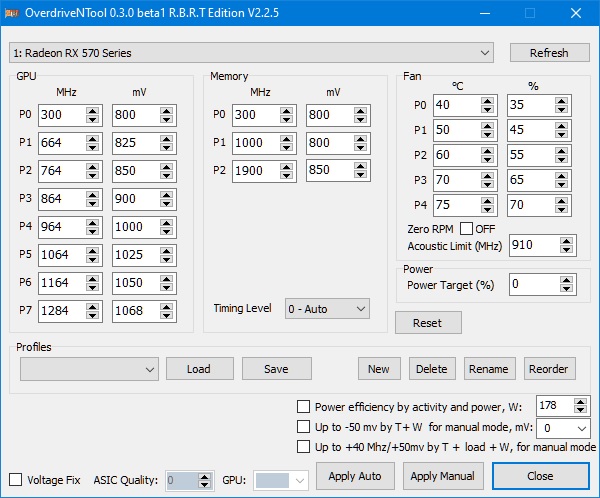Click the Apply Auto button
The width and height of the screenshot is (600, 498).
[x=355, y=476]
